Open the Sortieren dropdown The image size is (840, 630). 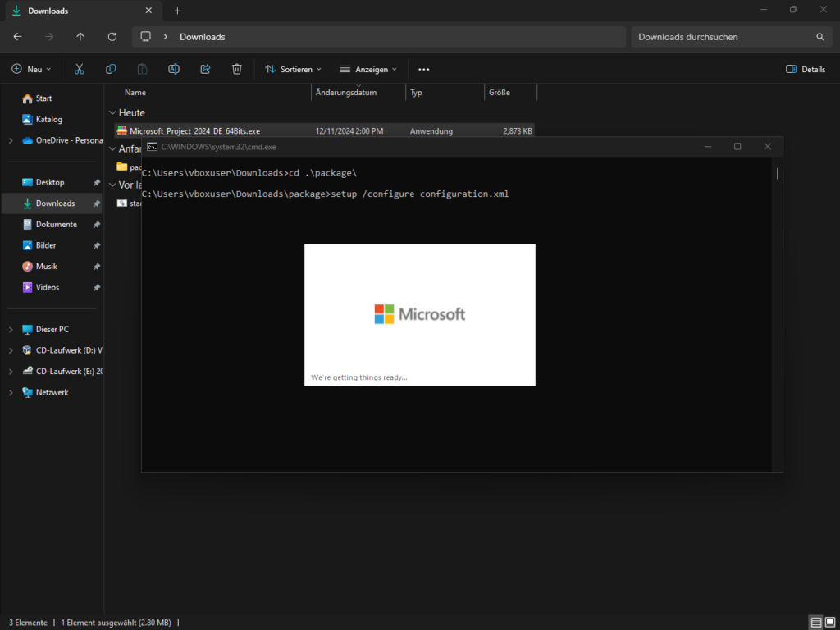[x=293, y=69]
